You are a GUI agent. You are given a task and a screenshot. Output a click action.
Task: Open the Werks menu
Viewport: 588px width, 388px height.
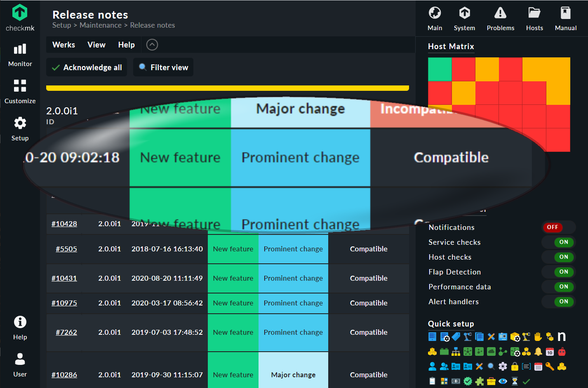pos(64,45)
